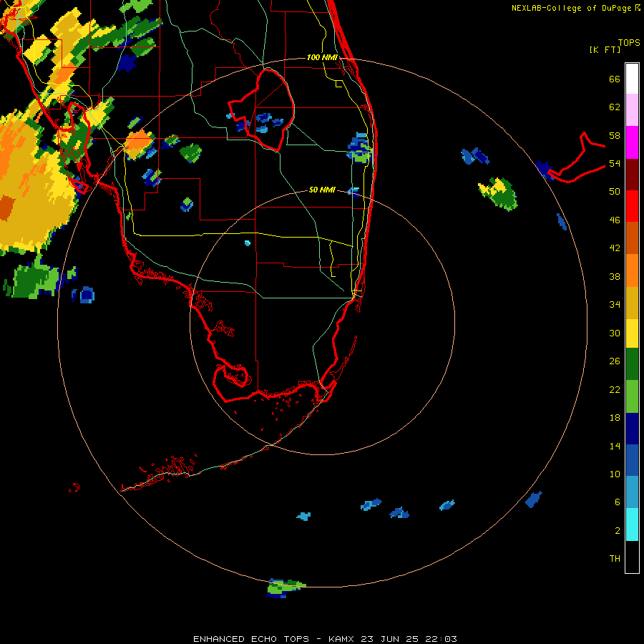Screen dimensions: 644x644
Task: Click the 50 NMI range ring label
Action: coord(322,190)
